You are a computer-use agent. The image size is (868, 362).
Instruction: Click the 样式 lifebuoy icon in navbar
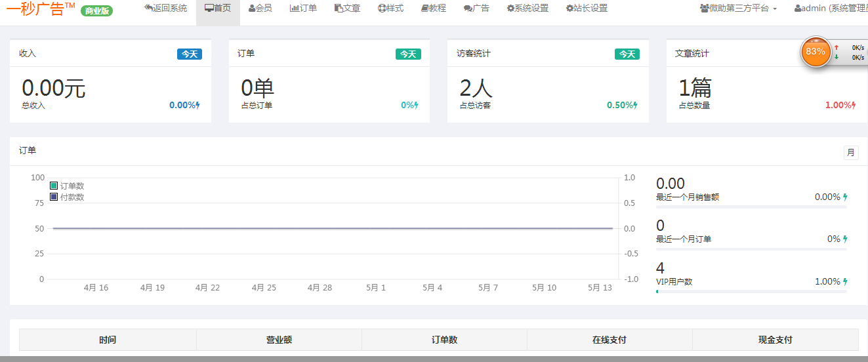tap(382, 9)
